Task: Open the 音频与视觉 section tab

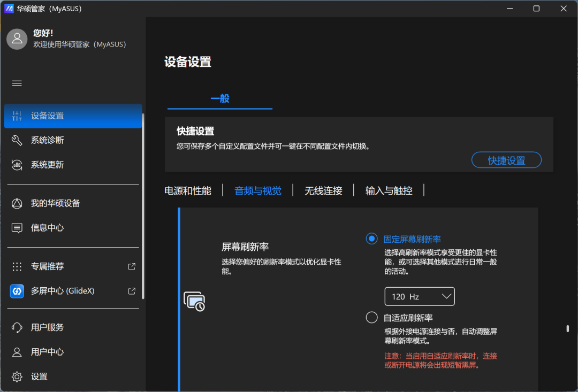Action: coord(258,190)
